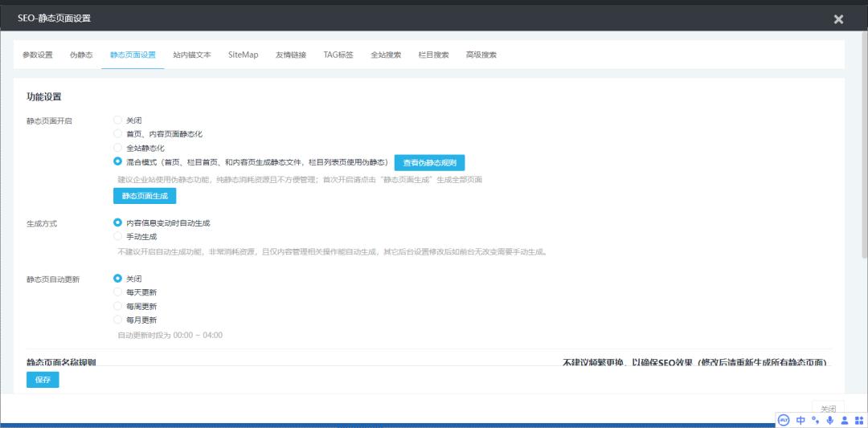Switch to 参数设置 tab
The image size is (868, 428).
[x=38, y=55]
